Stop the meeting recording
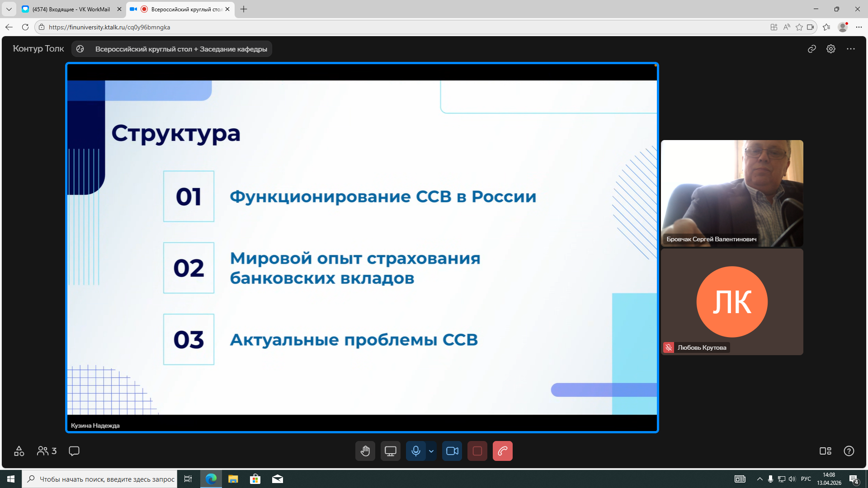 477,451
